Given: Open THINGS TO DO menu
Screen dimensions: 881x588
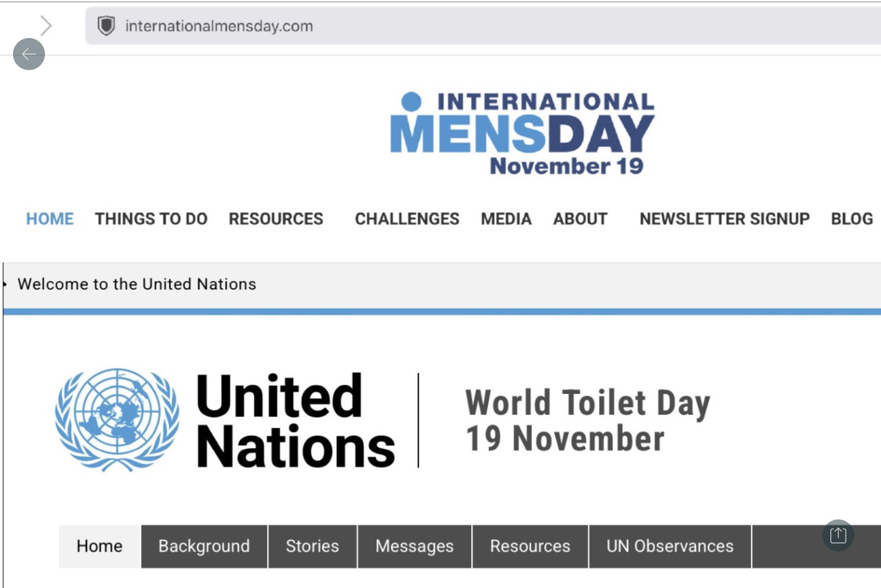Looking at the screenshot, I should pyautogui.click(x=151, y=219).
